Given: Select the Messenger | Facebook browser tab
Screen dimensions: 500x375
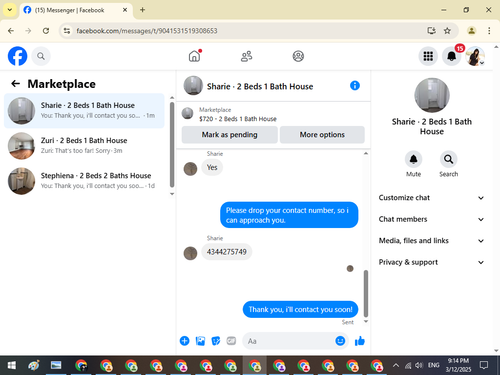Looking at the screenshot, I should tap(76, 10).
